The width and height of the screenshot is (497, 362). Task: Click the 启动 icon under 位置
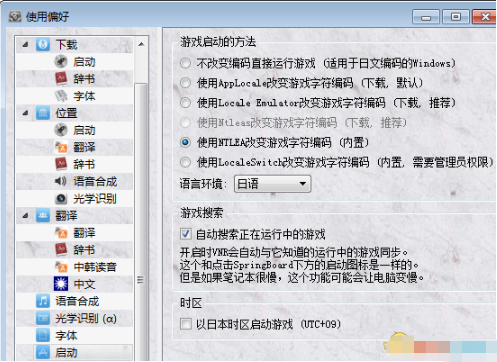tap(61, 130)
